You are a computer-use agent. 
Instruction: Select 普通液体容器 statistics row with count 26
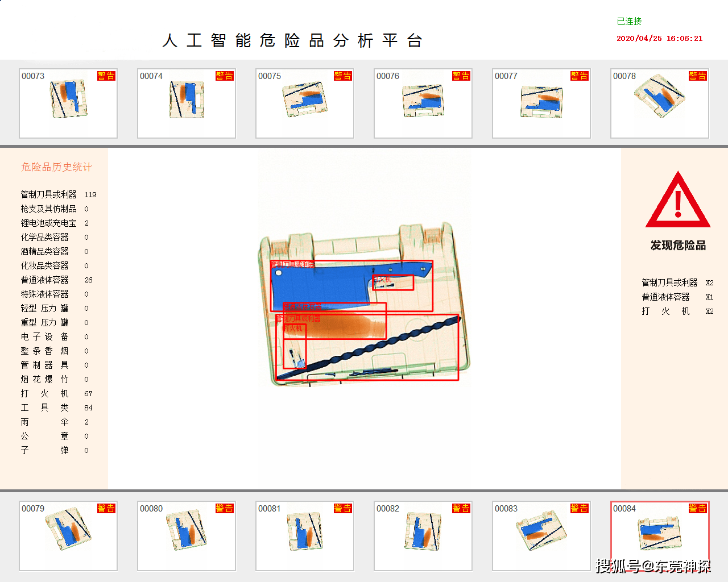click(57, 280)
